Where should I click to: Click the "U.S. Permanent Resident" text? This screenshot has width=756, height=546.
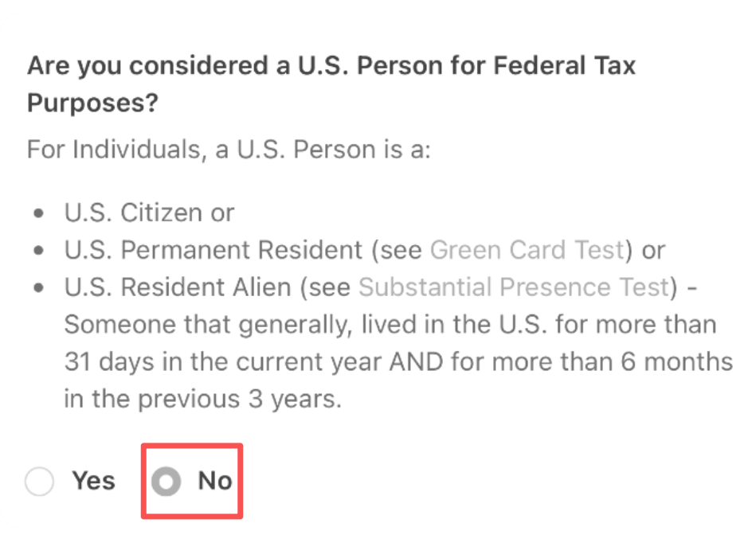tap(213, 250)
